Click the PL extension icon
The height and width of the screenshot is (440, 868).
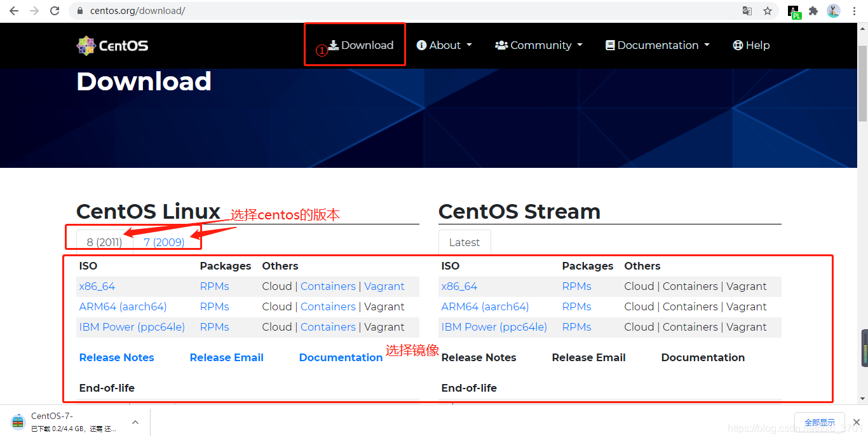(x=794, y=12)
